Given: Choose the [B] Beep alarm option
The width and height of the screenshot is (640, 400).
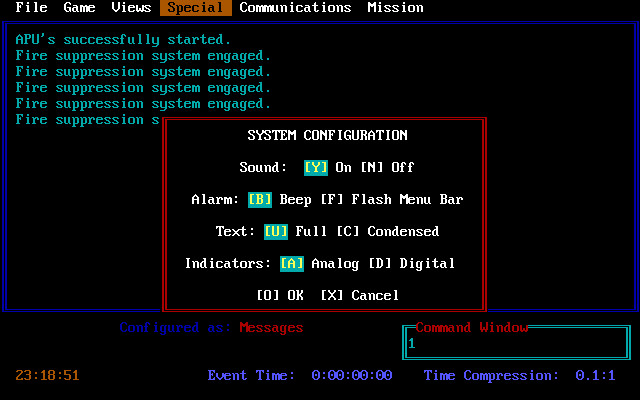Looking at the screenshot, I should click(280, 200).
